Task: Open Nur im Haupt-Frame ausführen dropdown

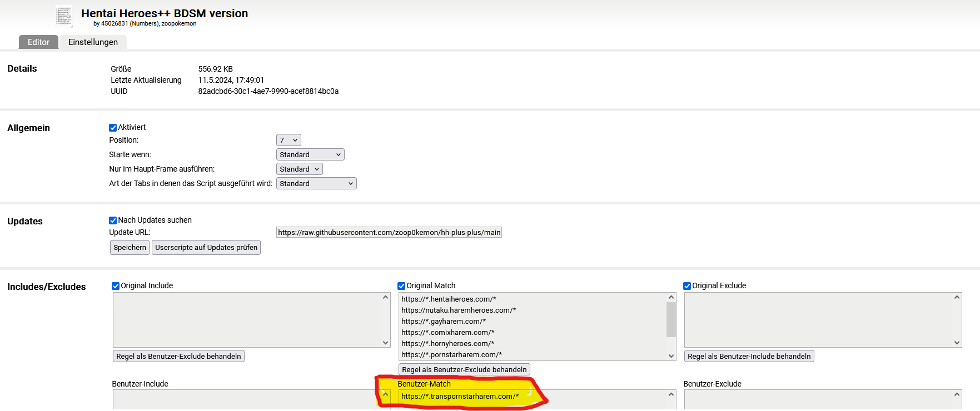Action: (x=299, y=169)
